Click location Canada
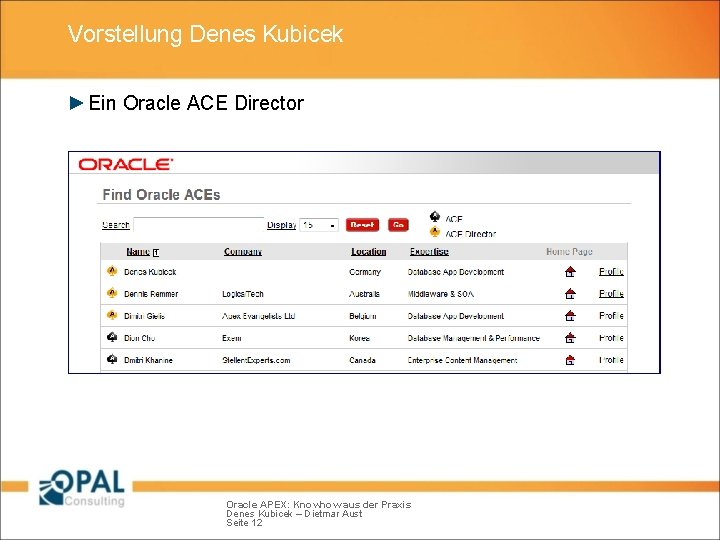This screenshot has height=540, width=720. pos(362,360)
